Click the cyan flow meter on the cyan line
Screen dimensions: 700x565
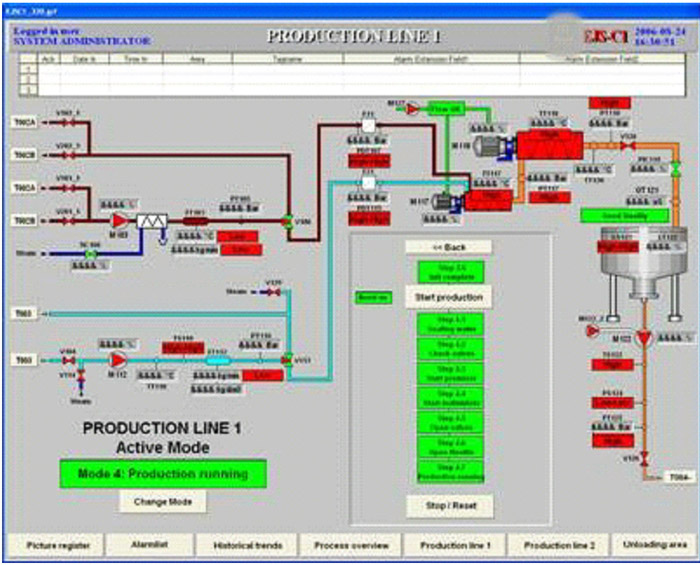[x=218, y=361]
